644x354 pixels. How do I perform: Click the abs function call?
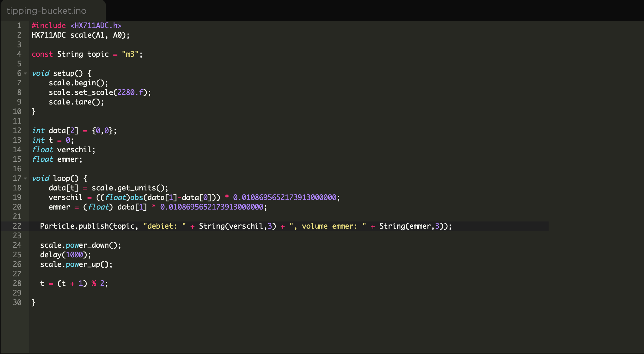point(137,198)
